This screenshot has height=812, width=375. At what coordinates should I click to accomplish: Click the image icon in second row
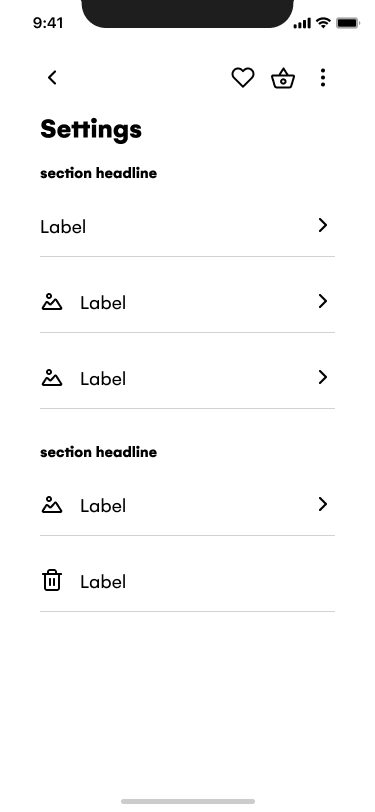coord(52,301)
